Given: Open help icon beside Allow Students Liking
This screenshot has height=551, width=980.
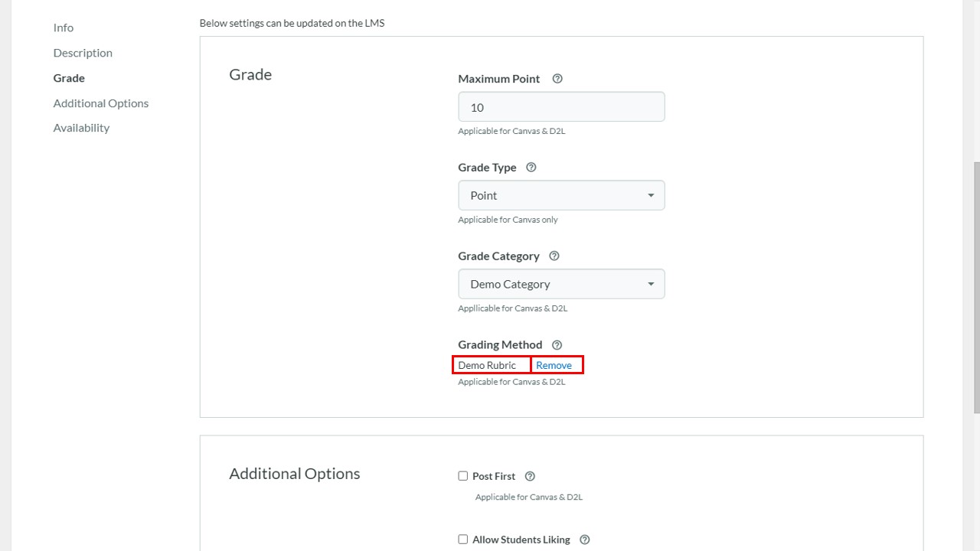Looking at the screenshot, I should [x=585, y=540].
